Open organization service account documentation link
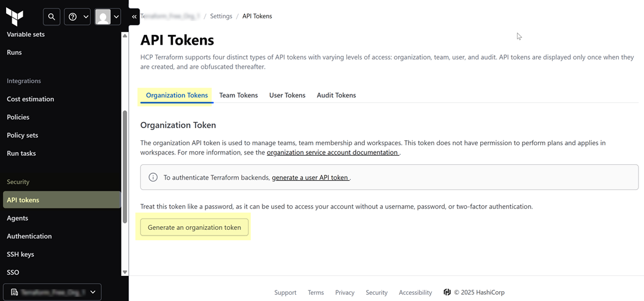This screenshot has width=644, height=301. [332, 153]
